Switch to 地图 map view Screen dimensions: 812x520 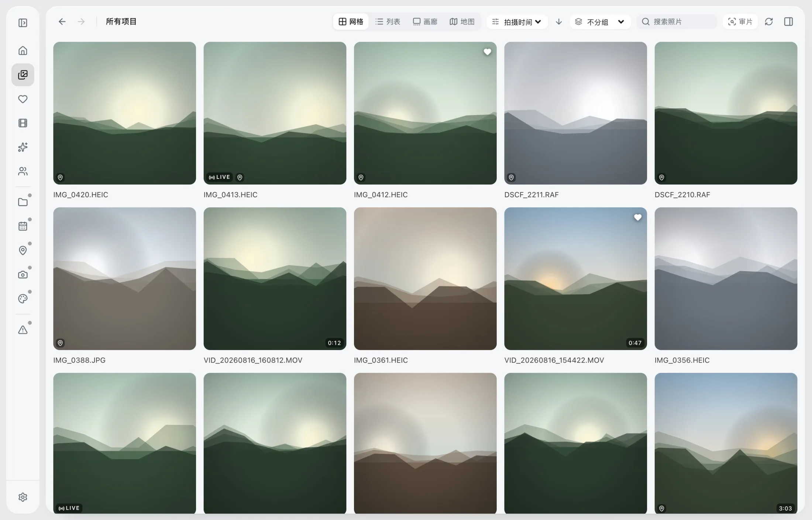point(462,22)
